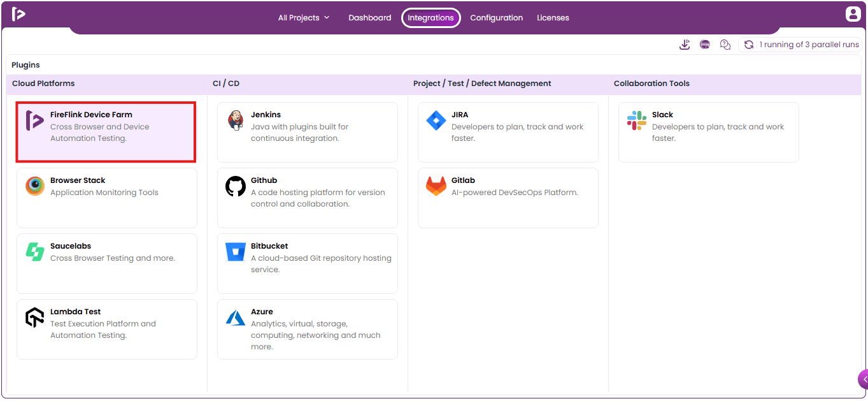Open the user profile avatar icon
This screenshot has width=868, height=401.
pos(853,14)
